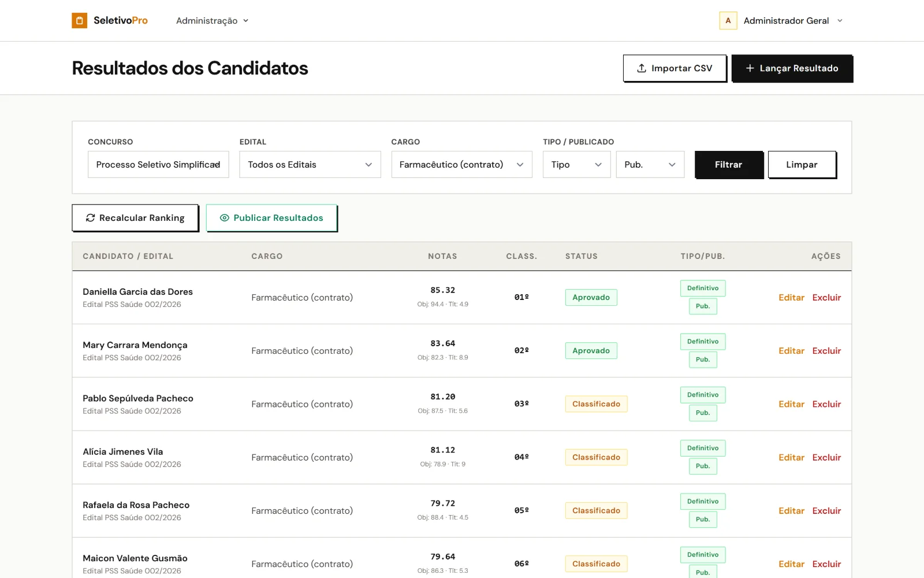Screen dimensions: 924x578
Task: Click the score 85.32
Action: 442,290
